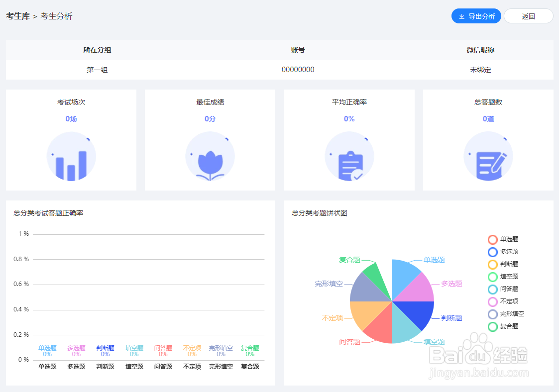Image resolution: width=559 pixels, height=392 pixels.
Task: Click the 0.4 % y-axis label
Action: point(21,309)
